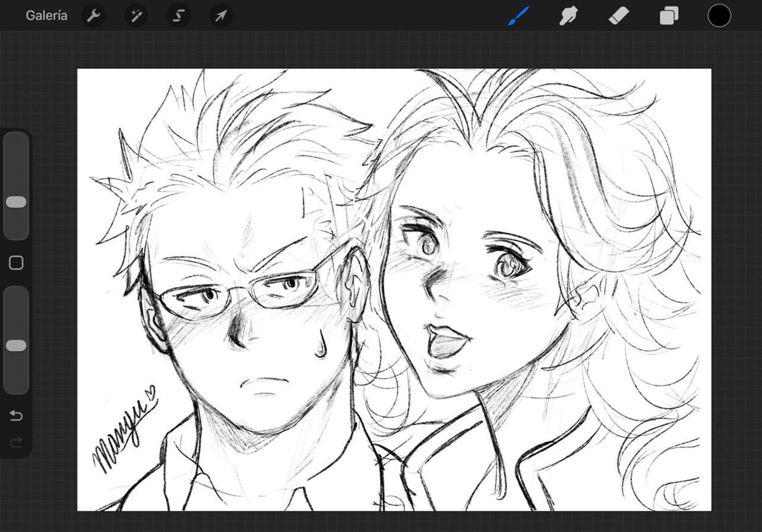
Task: Redo the last undone action
Action: (16, 442)
